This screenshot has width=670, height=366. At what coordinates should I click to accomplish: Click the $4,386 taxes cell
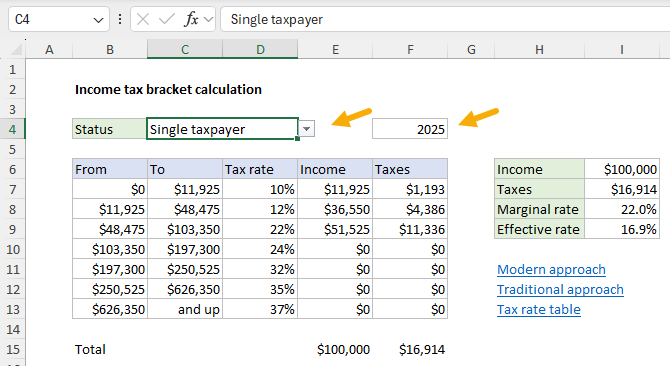click(410, 209)
